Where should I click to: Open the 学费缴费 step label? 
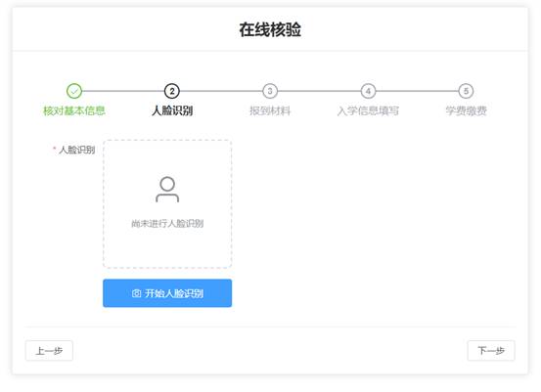pyautogui.click(x=466, y=110)
